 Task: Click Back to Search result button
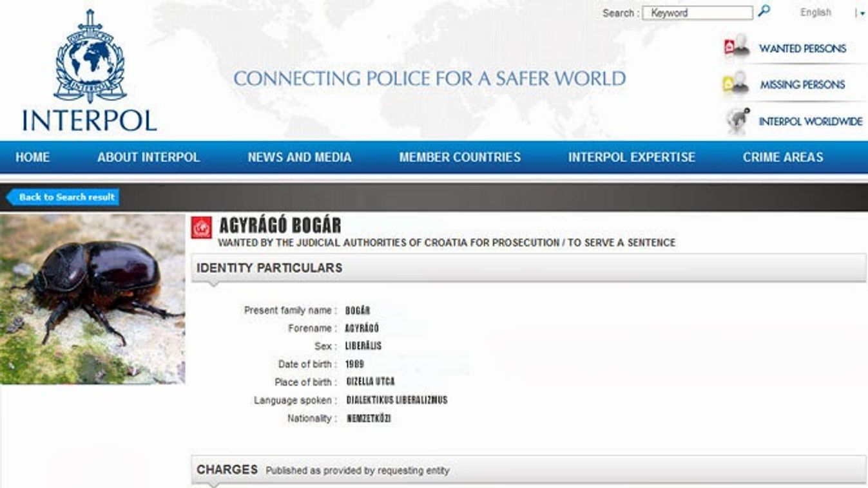[63, 197]
